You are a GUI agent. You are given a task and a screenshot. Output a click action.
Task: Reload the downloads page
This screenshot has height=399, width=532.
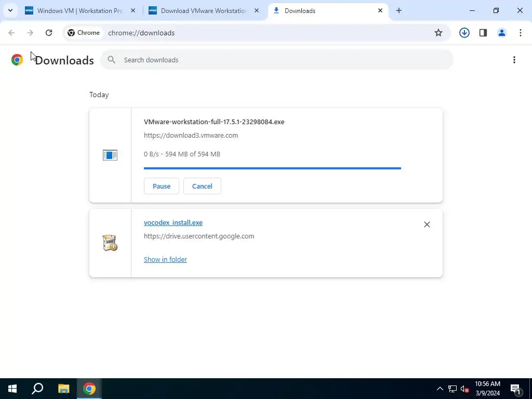click(x=49, y=33)
